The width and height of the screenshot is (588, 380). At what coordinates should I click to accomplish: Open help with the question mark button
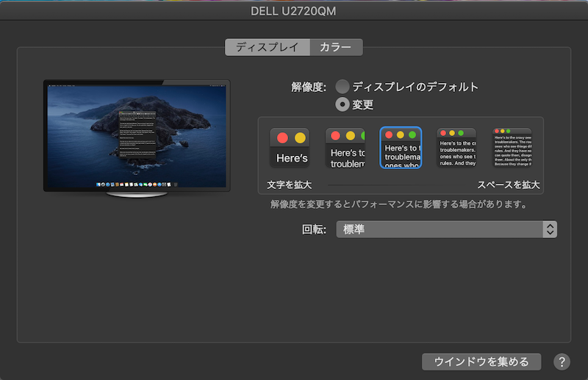(562, 362)
